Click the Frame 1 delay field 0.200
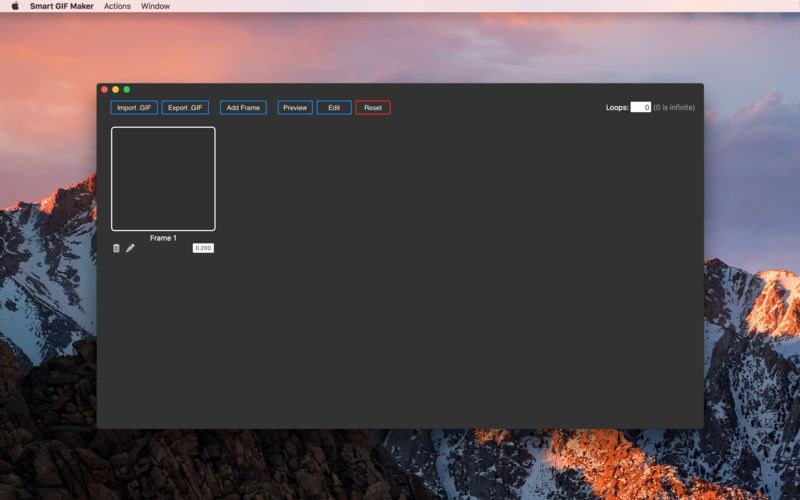The height and width of the screenshot is (500, 800). click(203, 248)
